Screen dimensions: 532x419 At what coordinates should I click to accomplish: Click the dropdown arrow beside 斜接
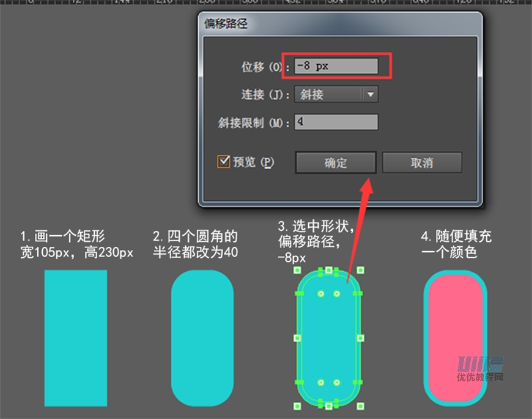tap(371, 95)
